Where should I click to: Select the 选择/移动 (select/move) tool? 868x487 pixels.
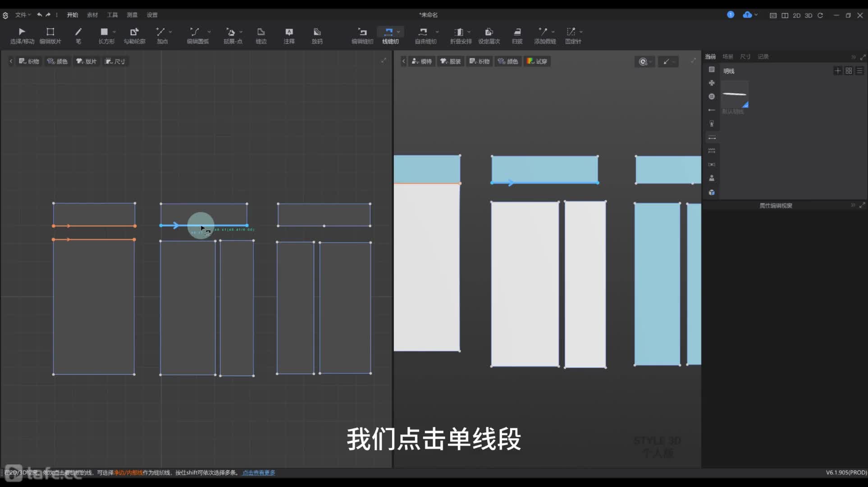pyautogui.click(x=22, y=36)
